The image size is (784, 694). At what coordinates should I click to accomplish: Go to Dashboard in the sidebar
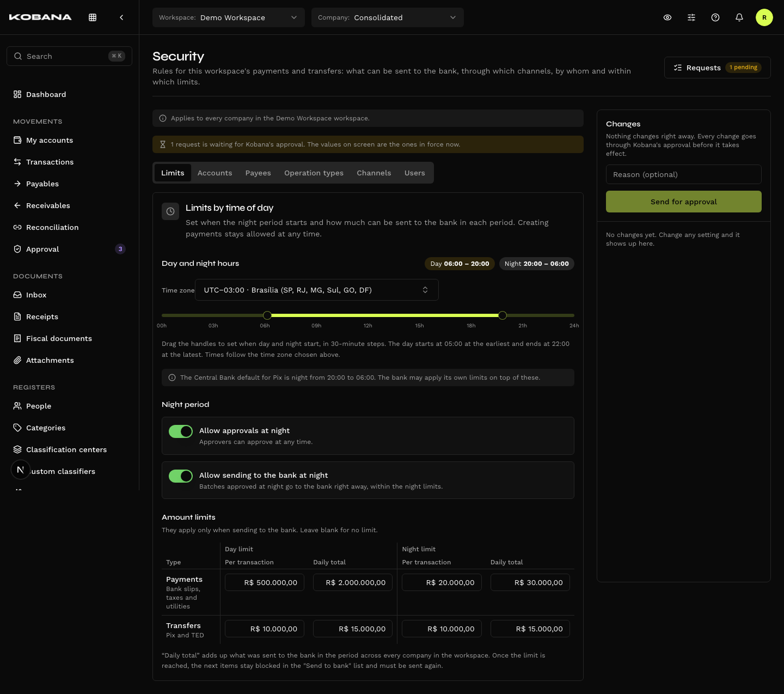coord(69,94)
